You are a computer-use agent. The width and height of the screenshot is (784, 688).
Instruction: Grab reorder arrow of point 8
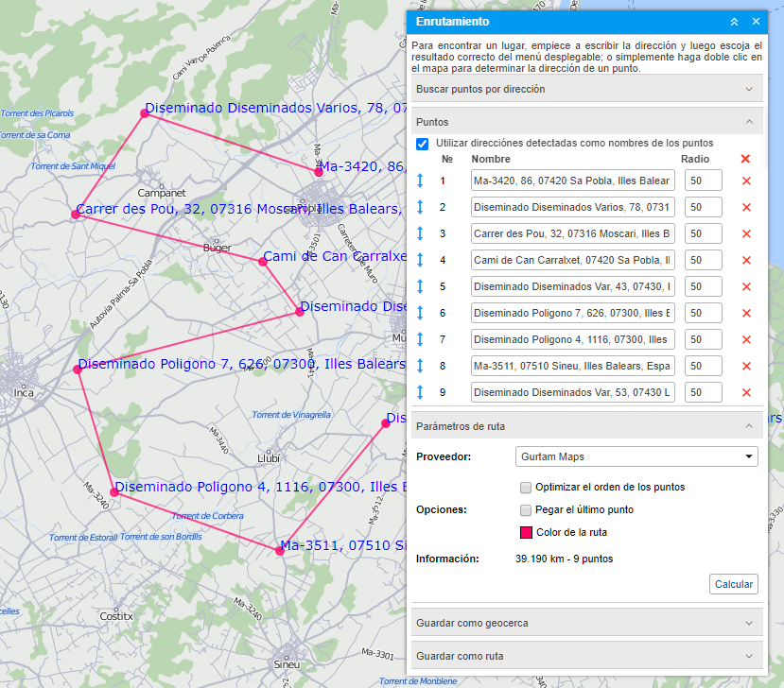pyautogui.click(x=420, y=366)
